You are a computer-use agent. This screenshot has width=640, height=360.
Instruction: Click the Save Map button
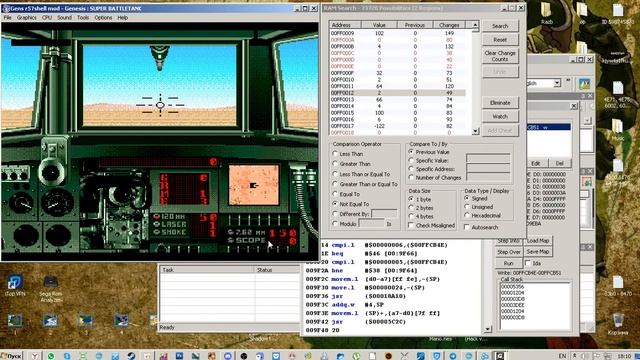[x=538, y=252]
